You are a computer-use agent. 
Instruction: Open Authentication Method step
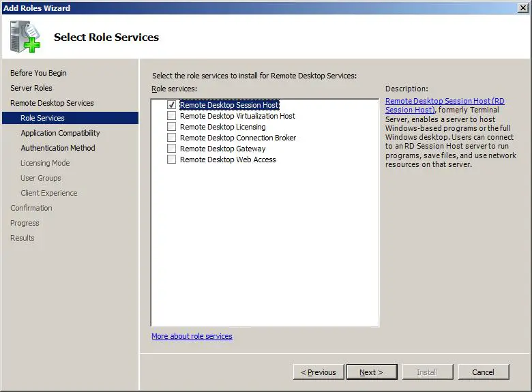[58, 148]
